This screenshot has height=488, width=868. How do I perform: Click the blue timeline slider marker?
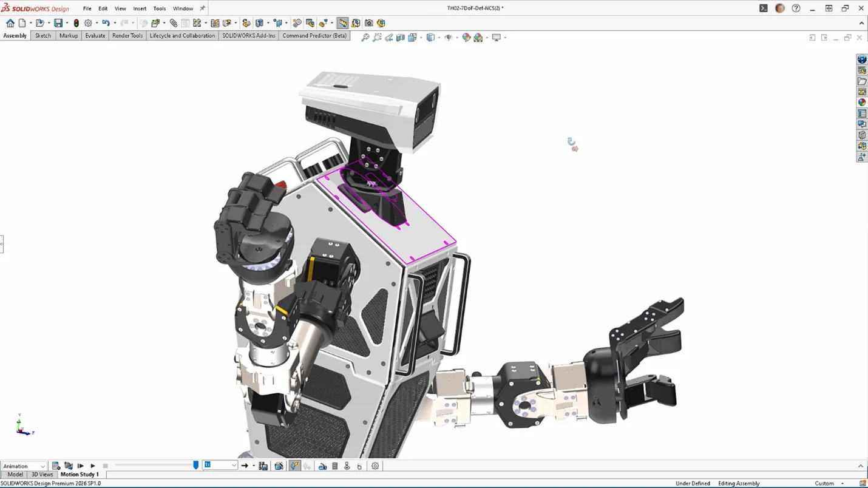tap(195, 465)
